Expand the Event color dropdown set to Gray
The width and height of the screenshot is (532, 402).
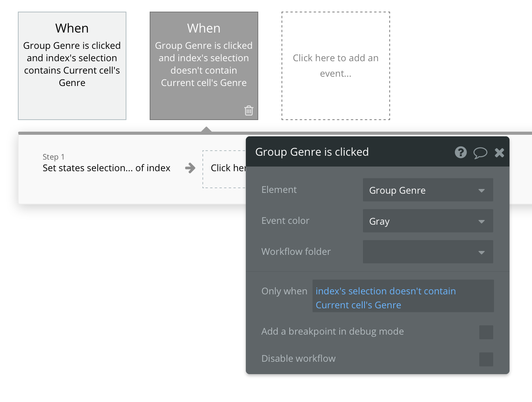coord(428,221)
